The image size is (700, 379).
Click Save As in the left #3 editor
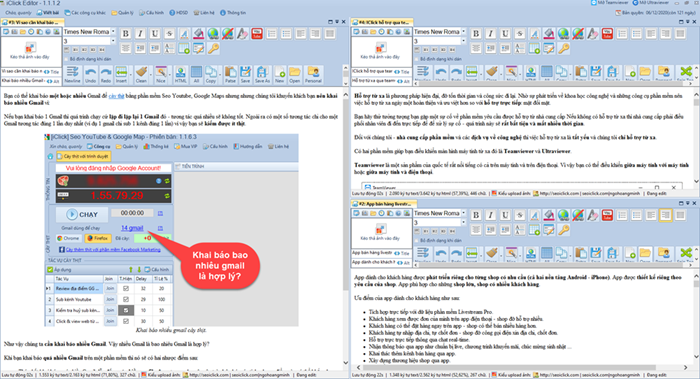(x=262, y=75)
